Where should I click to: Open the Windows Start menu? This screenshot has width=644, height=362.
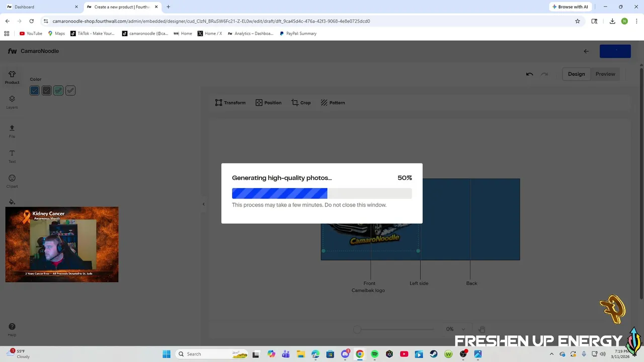[167, 354]
